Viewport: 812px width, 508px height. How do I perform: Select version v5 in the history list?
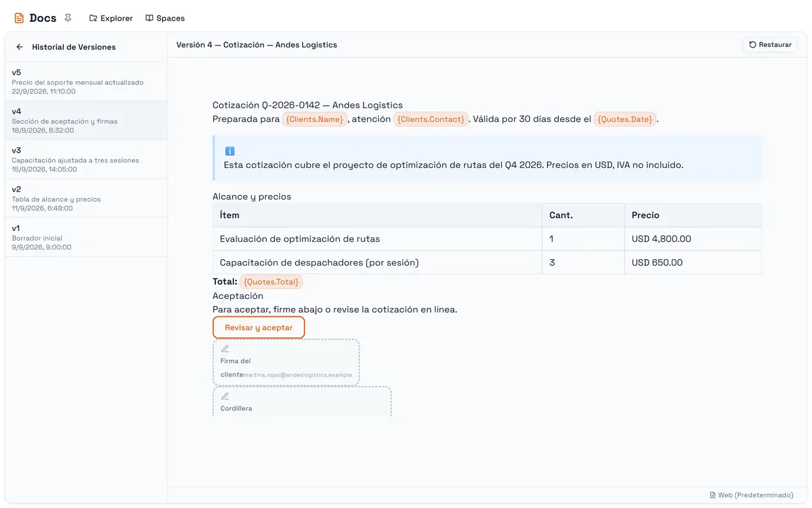click(x=86, y=81)
